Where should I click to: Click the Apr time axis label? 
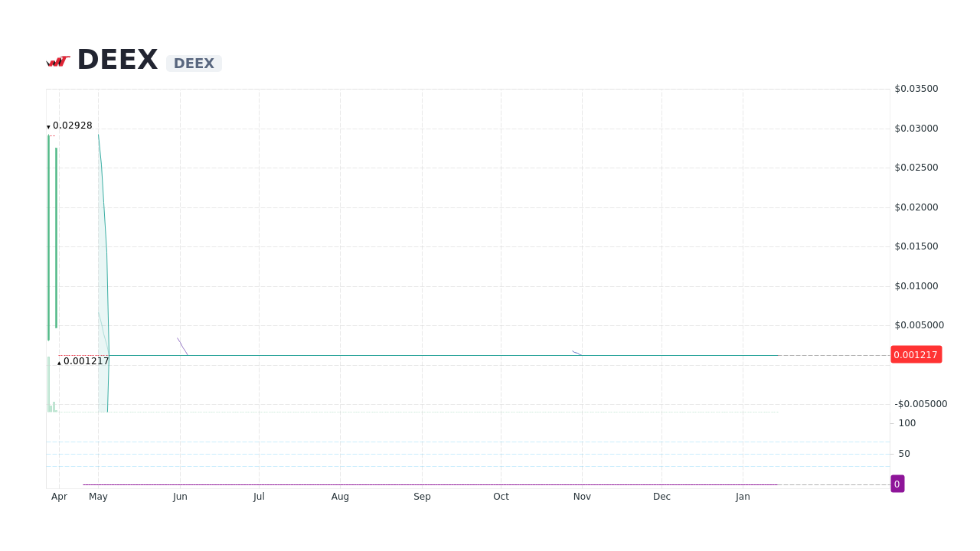59,497
